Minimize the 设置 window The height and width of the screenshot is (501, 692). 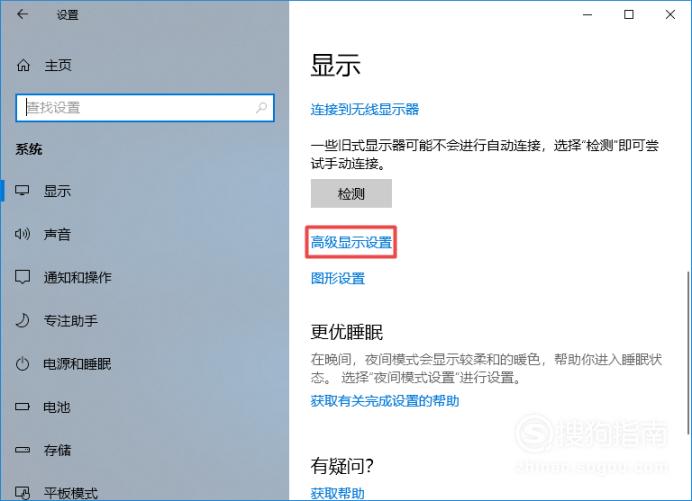pyautogui.click(x=587, y=15)
